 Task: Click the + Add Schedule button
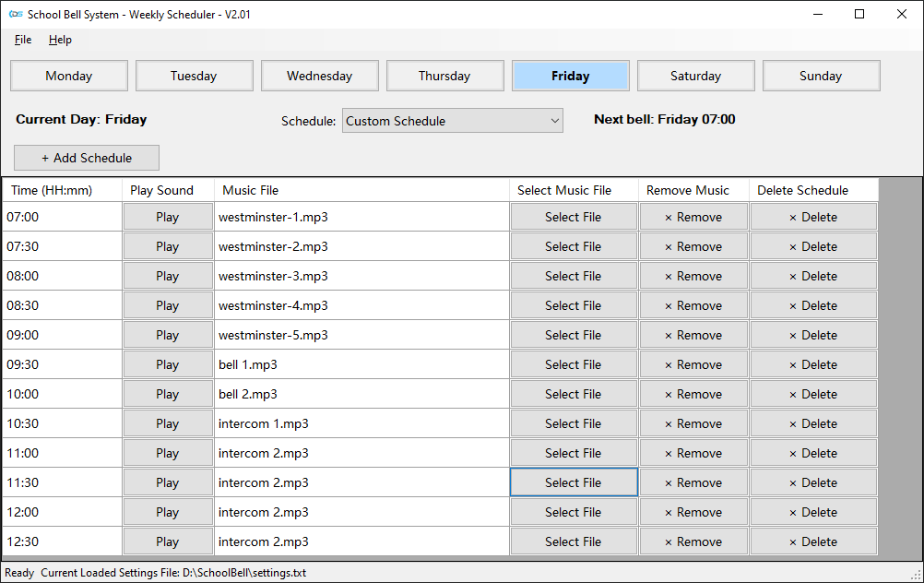pyautogui.click(x=87, y=158)
